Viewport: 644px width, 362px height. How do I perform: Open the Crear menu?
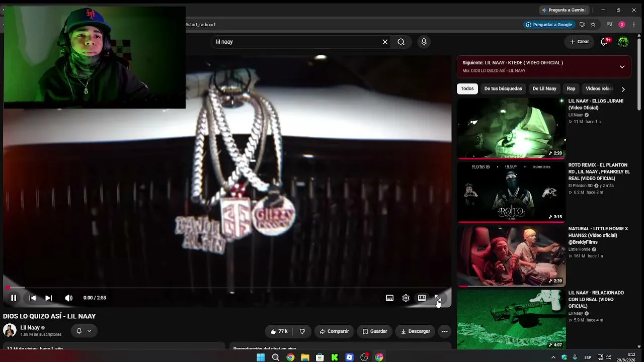coord(580,42)
